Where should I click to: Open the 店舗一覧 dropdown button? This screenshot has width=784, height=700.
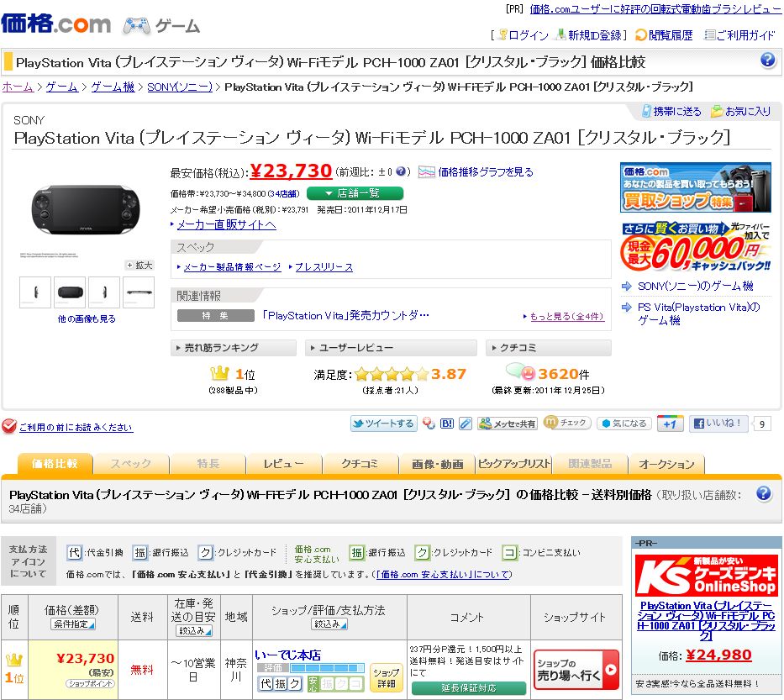pos(355,193)
